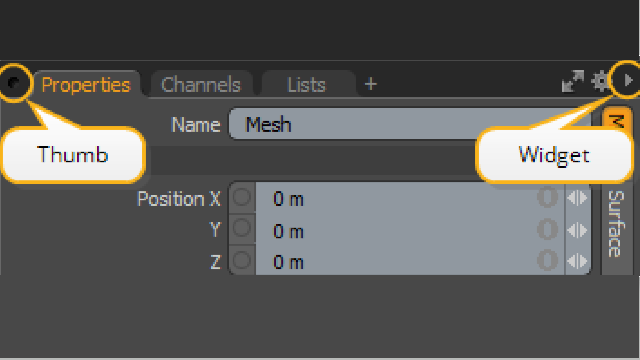This screenshot has width=640, height=360.
Task: Toggle the Position X keyframe circle
Action: tap(242, 197)
